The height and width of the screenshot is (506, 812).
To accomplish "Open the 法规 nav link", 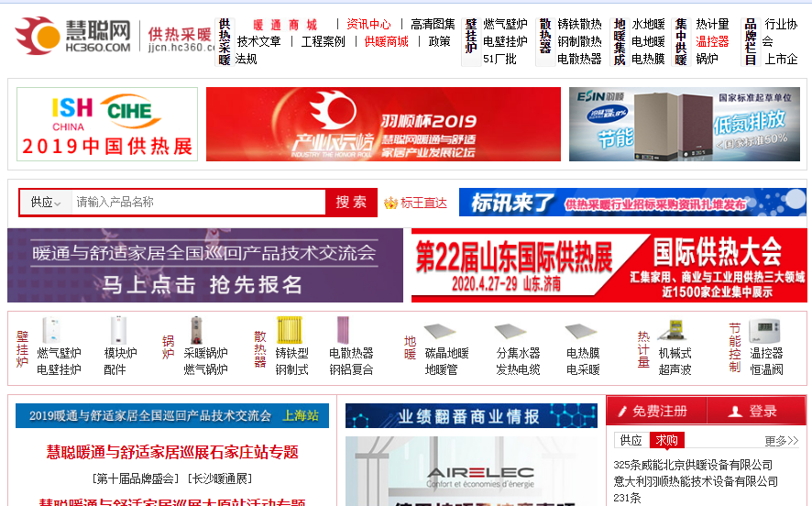I will point(246,59).
